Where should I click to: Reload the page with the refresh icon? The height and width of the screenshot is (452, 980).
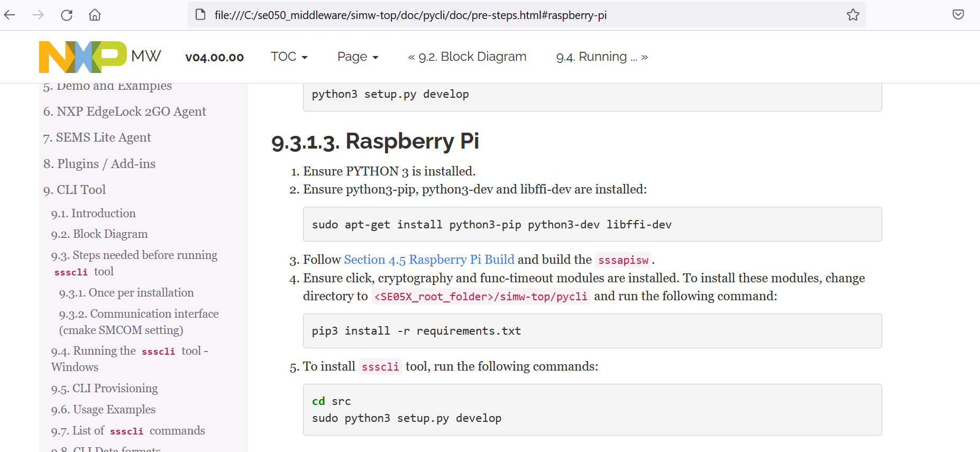pos(67,15)
